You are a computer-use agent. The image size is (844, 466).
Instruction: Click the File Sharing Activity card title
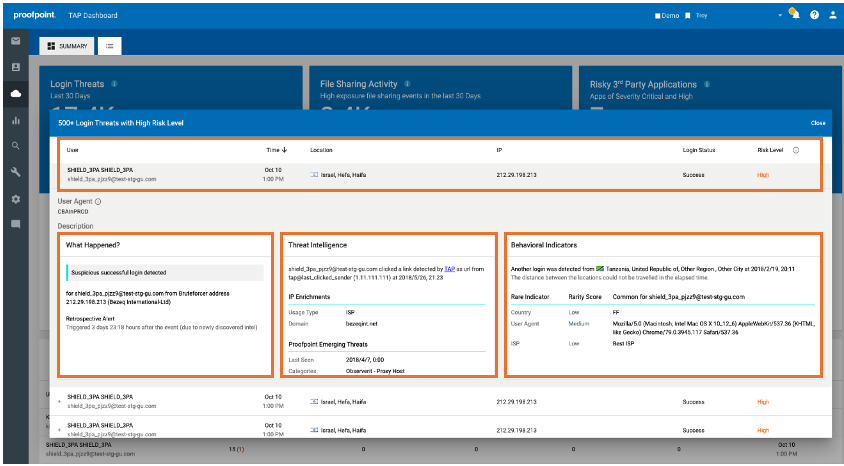pyautogui.click(x=358, y=84)
